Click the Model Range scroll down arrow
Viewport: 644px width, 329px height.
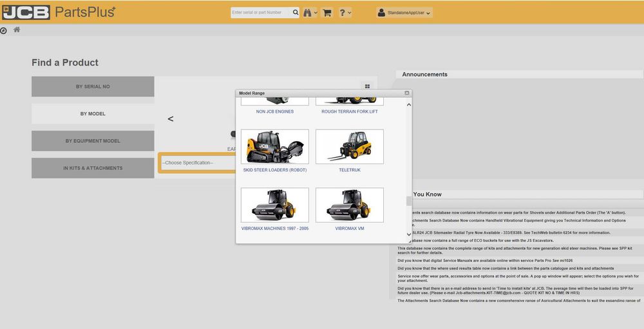[409, 234]
